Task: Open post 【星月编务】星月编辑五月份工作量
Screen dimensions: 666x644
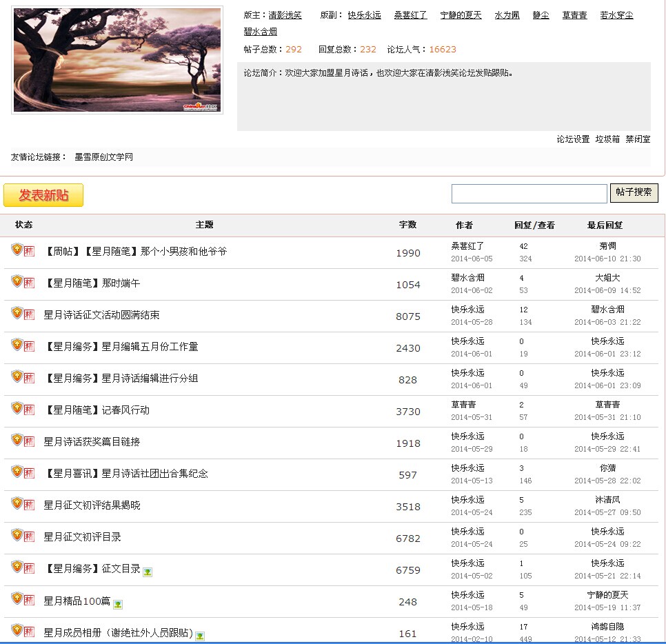Action: point(121,347)
